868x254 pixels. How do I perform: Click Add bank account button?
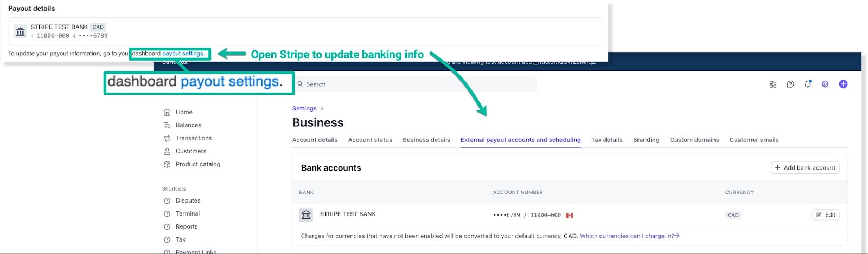pos(805,168)
